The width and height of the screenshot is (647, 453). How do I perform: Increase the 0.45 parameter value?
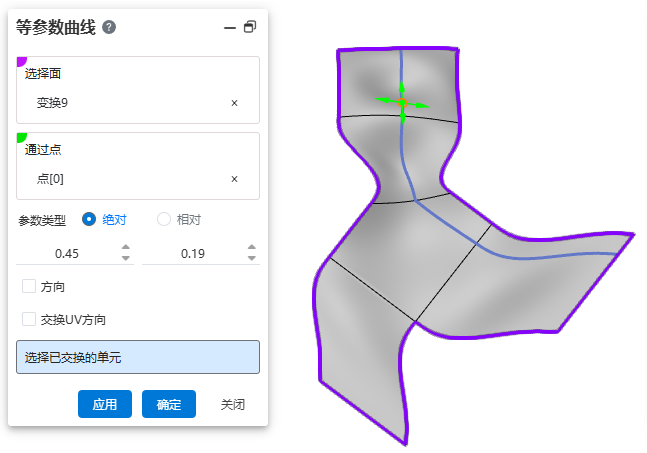126,248
